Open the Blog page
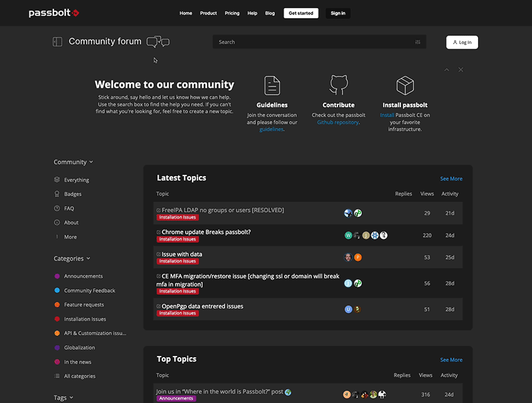The width and height of the screenshot is (532, 403). coord(270,13)
